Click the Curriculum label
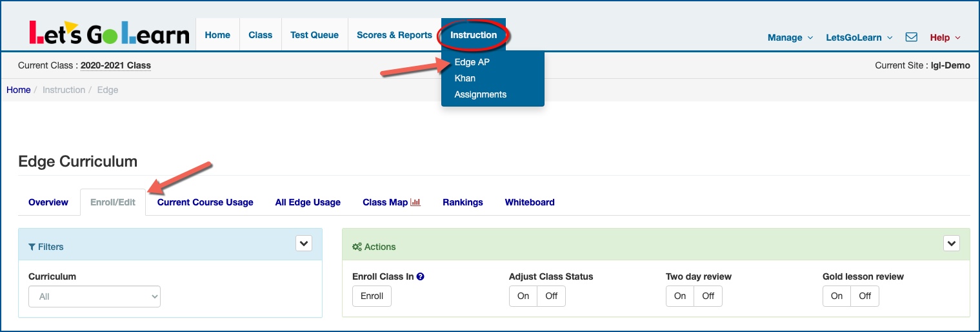This screenshot has width=980, height=332. click(52, 276)
